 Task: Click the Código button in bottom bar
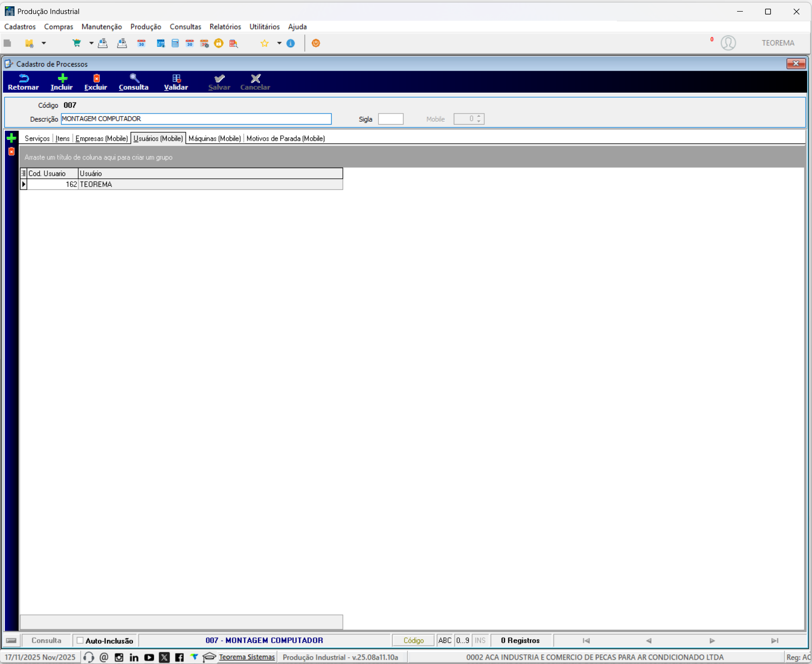[413, 640]
